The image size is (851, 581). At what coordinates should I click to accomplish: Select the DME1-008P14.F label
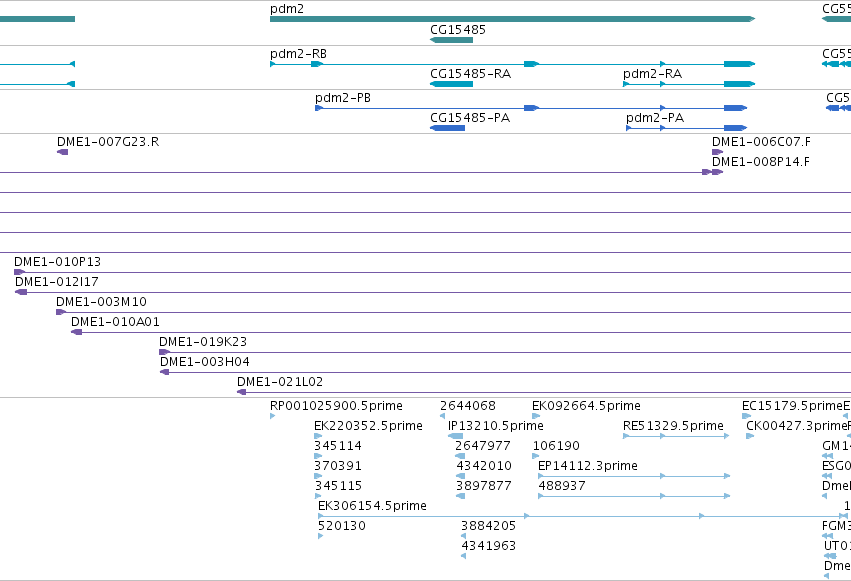[760, 162]
